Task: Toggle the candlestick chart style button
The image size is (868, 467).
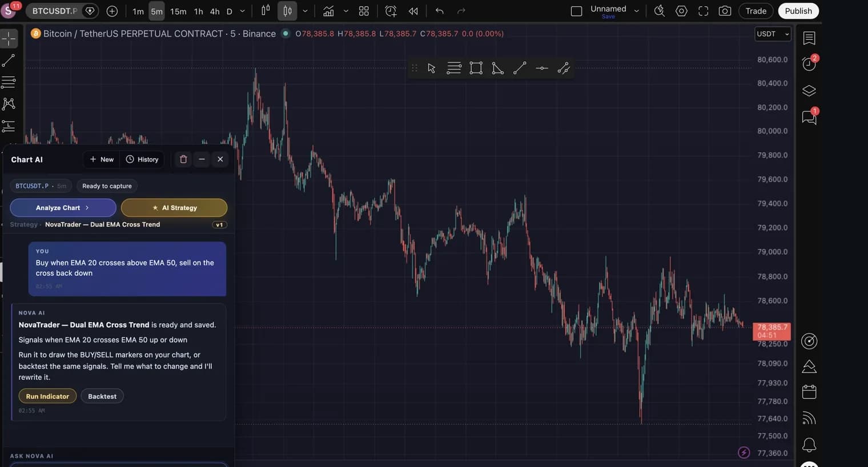Action: tap(287, 11)
